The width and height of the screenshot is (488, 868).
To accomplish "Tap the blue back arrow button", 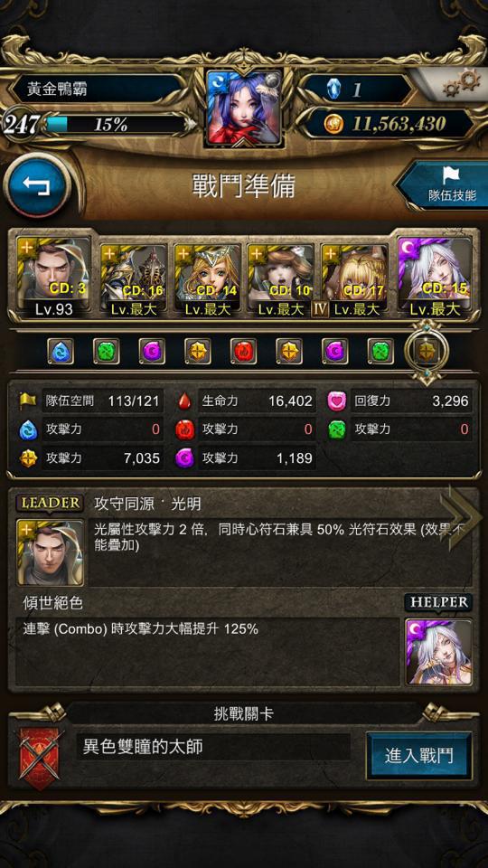I will click(38, 187).
